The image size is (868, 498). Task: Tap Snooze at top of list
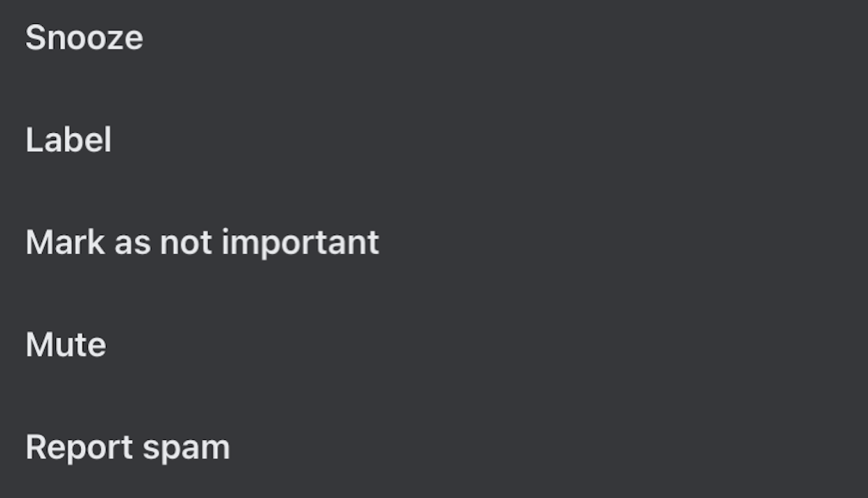click(84, 38)
